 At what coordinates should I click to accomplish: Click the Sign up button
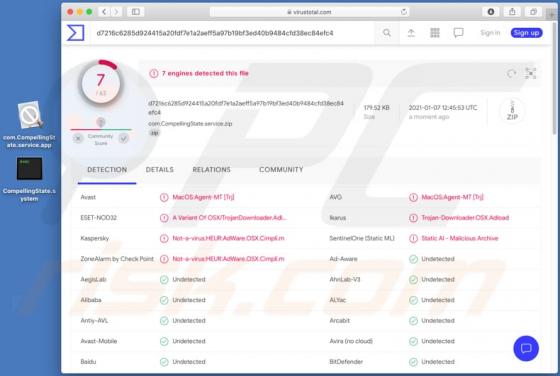(x=526, y=33)
